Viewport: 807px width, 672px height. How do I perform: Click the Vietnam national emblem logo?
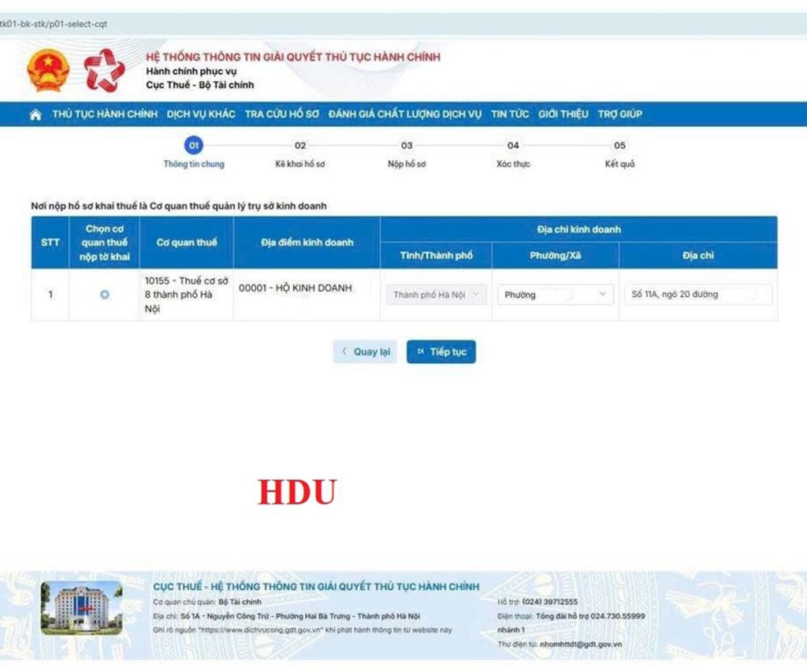(48, 70)
